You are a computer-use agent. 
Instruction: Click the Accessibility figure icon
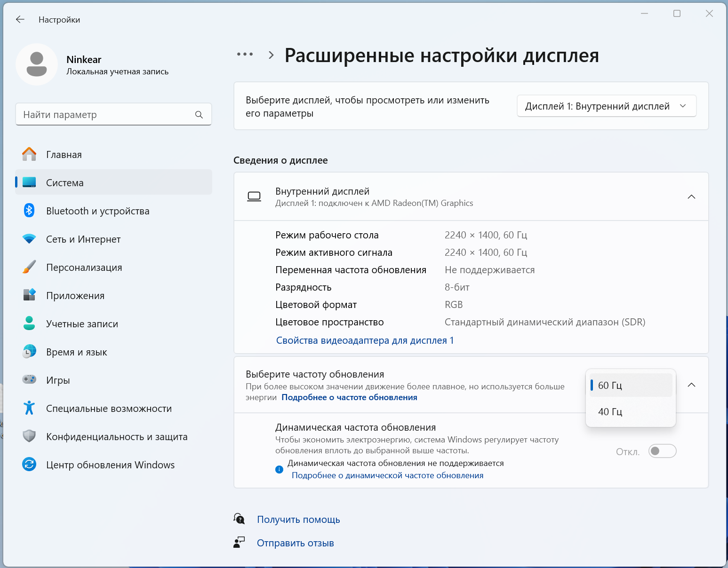(x=29, y=408)
